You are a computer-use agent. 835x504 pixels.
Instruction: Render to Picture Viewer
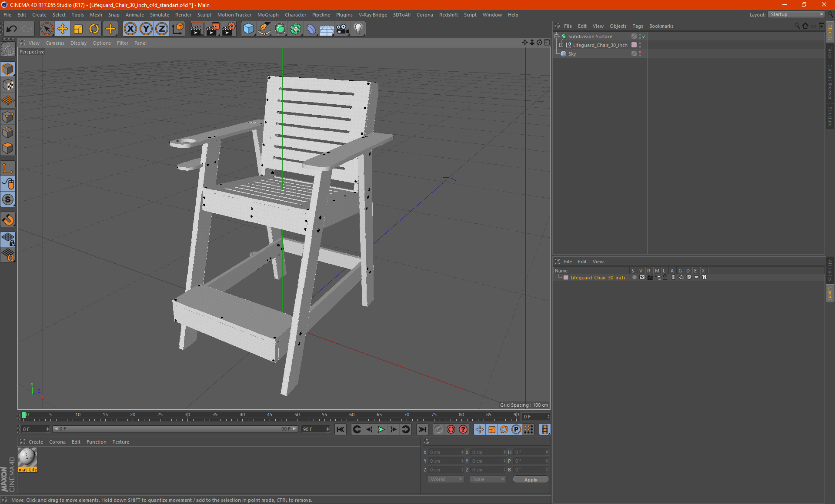(x=213, y=29)
